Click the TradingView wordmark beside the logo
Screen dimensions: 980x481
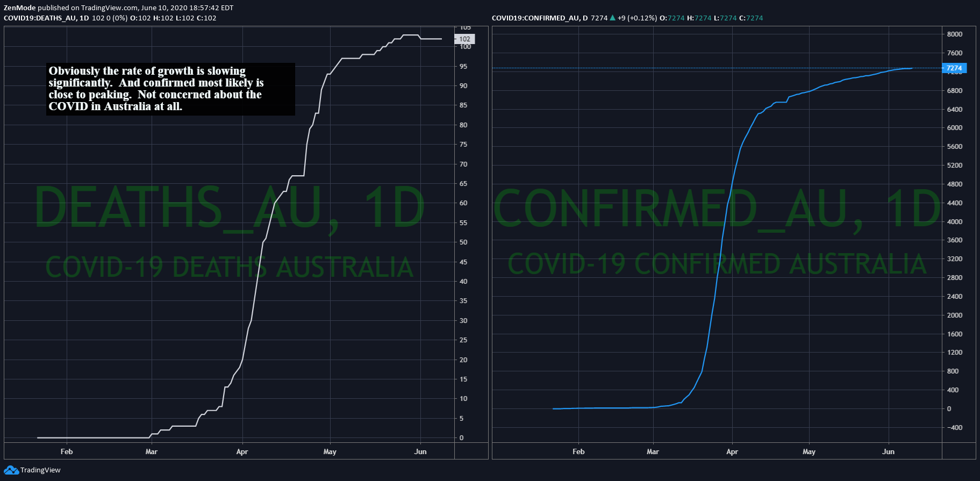pyautogui.click(x=40, y=470)
